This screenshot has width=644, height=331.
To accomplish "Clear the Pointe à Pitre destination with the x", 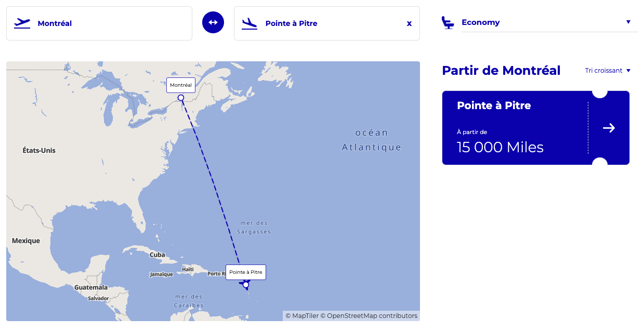I will point(409,23).
